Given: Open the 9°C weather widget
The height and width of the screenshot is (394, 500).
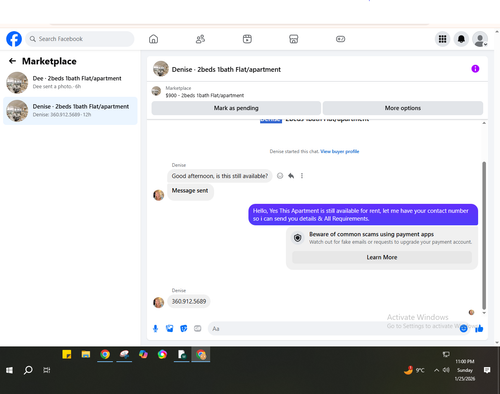Looking at the screenshot, I should click(x=414, y=370).
